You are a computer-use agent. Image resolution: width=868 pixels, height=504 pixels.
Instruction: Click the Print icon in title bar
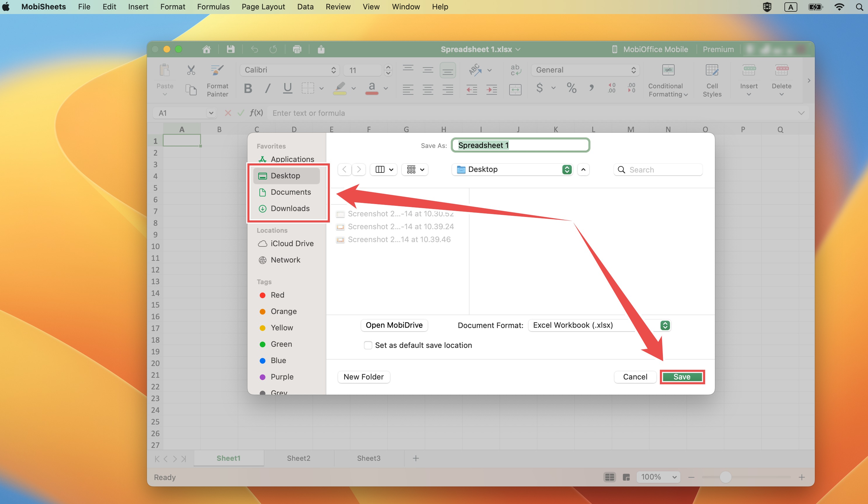297,49
